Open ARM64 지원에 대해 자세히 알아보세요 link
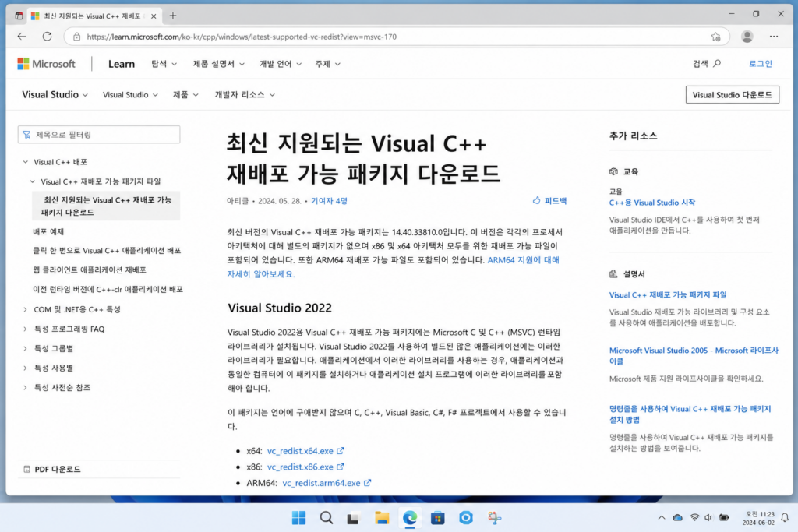Viewport: 798px width, 532px height. point(523,260)
